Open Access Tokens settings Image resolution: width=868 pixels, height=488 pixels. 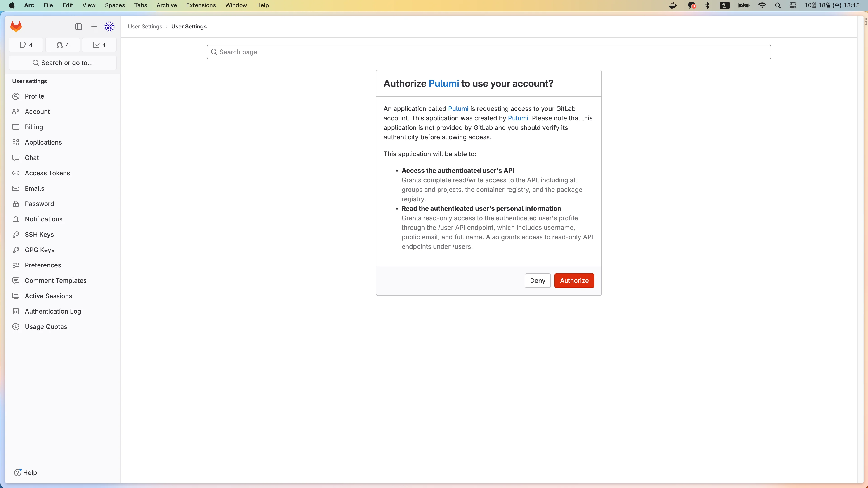tap(47, 173)
